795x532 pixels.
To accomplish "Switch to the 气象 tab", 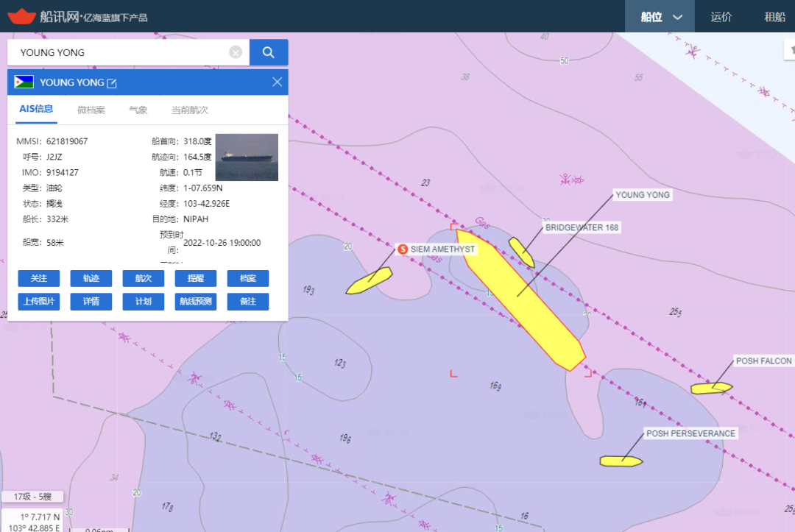I will point(138,110).
